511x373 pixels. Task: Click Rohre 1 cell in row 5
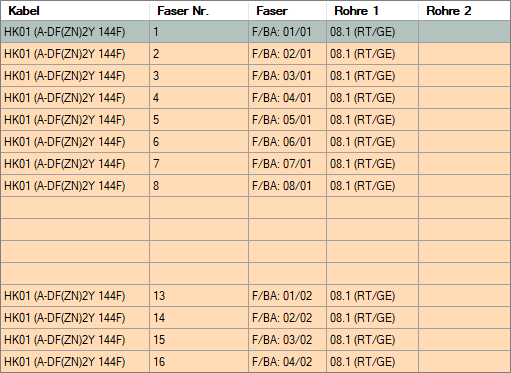coord(372,120)
